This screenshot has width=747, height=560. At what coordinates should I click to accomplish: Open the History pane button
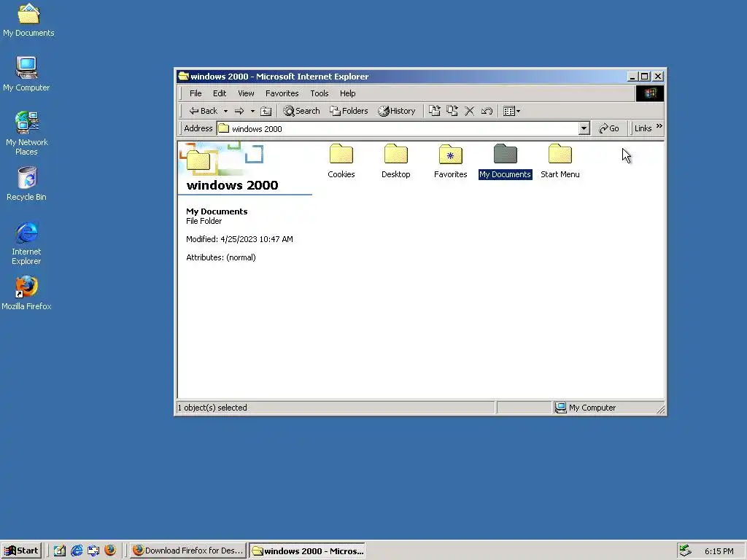[x=396, y=111]
